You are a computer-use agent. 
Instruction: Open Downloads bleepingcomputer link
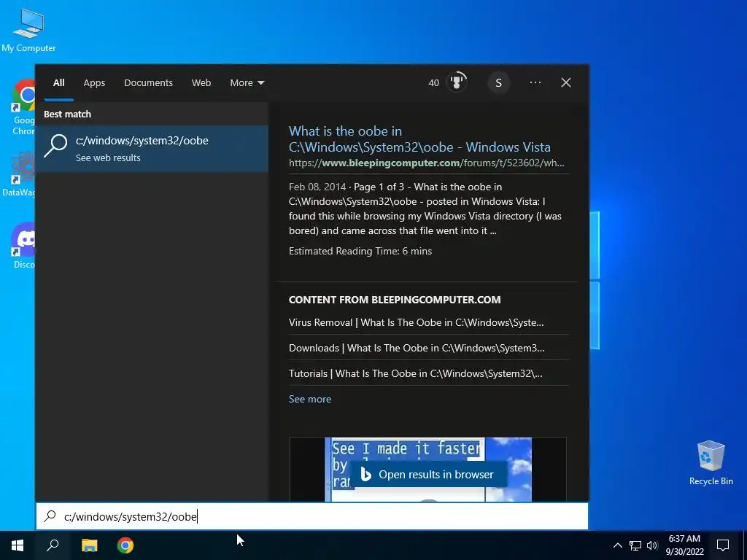pyautogui.click(x=417, y=348)
